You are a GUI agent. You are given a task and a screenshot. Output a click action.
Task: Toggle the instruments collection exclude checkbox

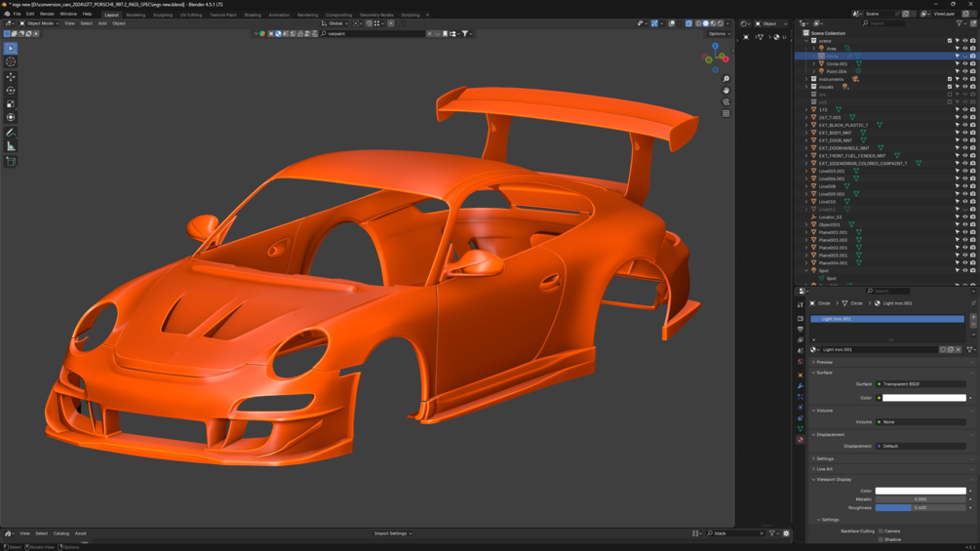950,79
